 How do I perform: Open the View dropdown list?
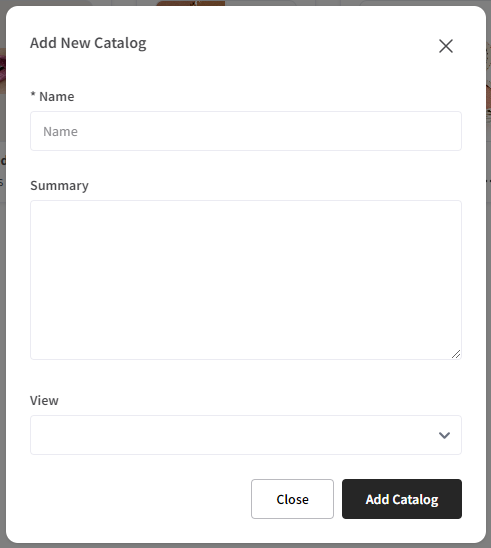[246, 435]
